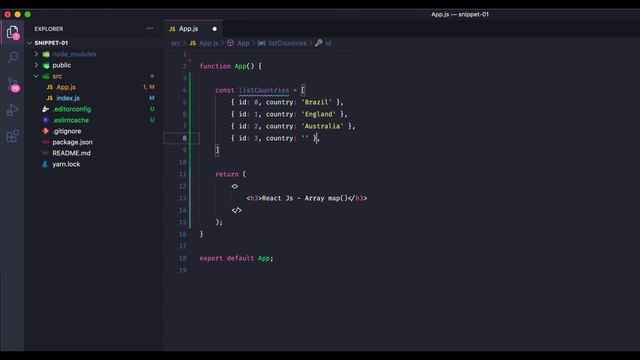This screenshot has width=640, height=360.
Task: Open README.md file
Action: click(x=71, y=153)
